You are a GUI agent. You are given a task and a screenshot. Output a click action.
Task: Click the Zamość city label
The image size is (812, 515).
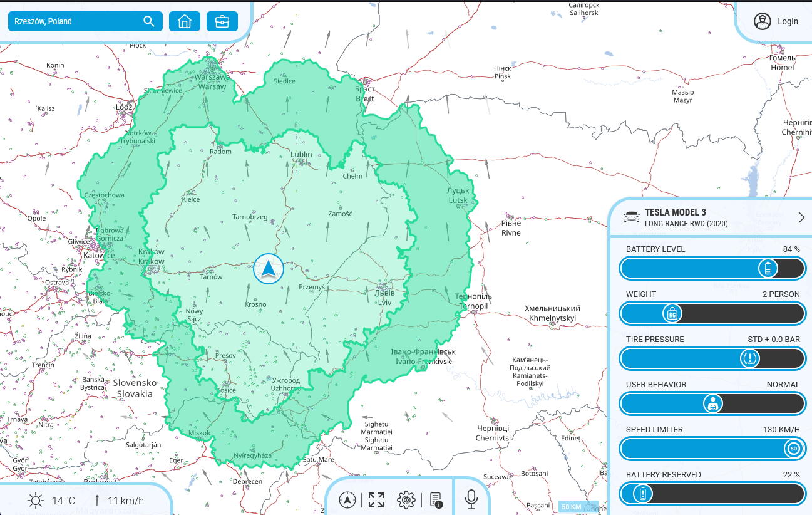(x=340, y=214)
